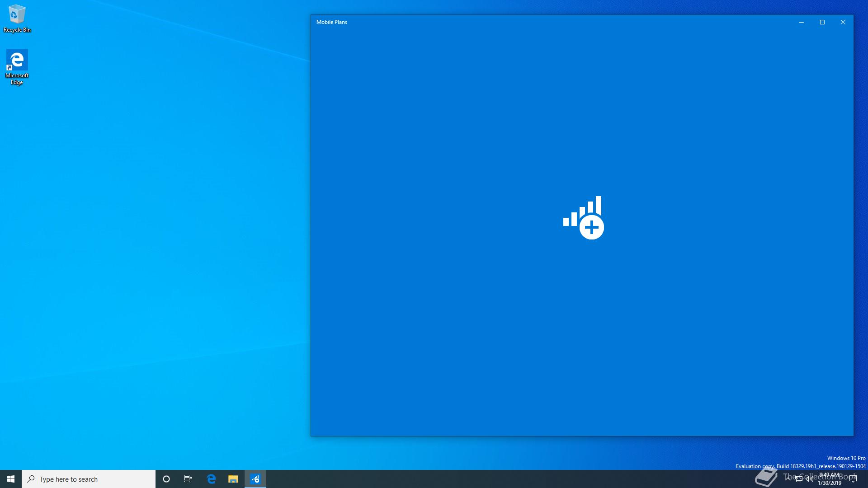
Task: Show hidden system tray icons
Action: tap(788, 479)
